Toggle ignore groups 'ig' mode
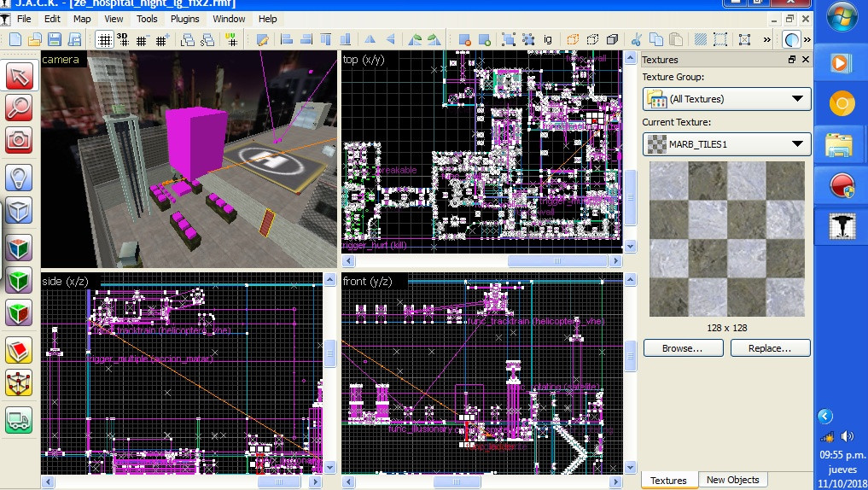868x490 pixels. tap(547, 39)
